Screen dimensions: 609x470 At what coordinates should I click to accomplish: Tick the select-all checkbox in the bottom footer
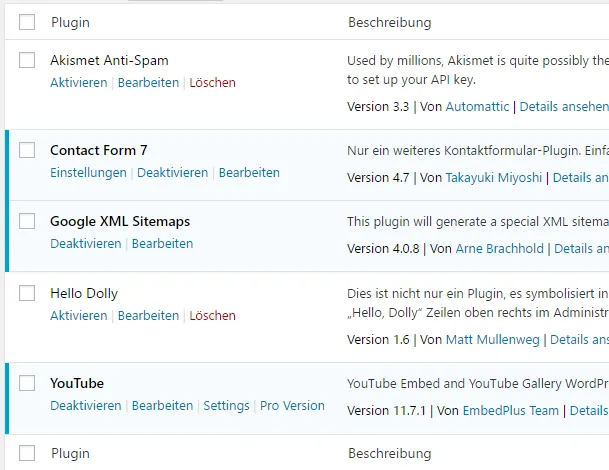click(x=27, y=453)
